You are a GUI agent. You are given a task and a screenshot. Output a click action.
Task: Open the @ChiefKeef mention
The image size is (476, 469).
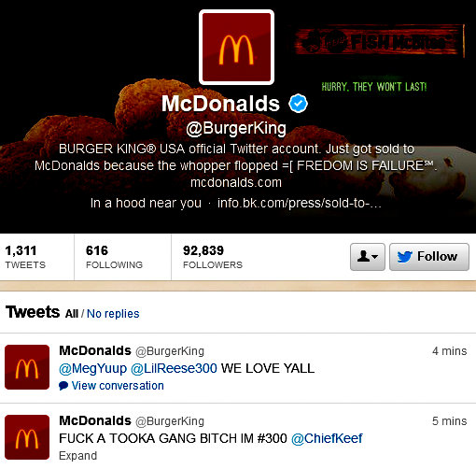point(327,438)
